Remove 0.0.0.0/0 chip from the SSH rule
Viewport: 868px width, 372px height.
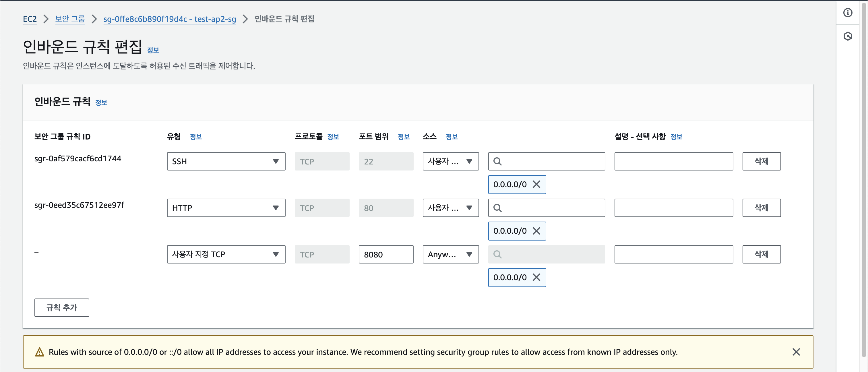pyautogui.click(x=536, y=184)
